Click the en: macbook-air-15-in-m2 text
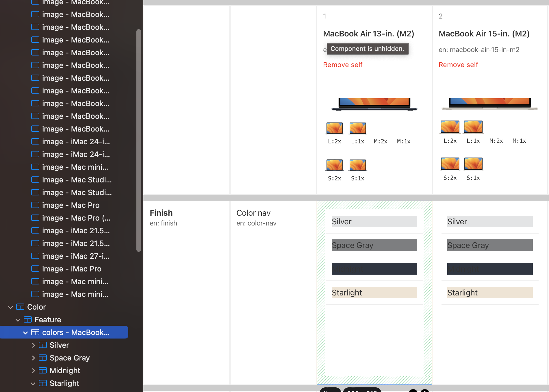 tap(479, 50)
